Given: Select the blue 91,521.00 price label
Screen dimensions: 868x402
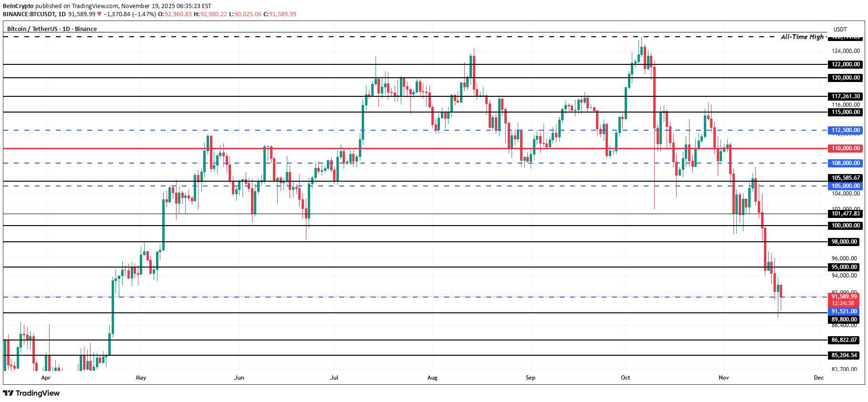Looking at the screenshot, I should 844,311.
